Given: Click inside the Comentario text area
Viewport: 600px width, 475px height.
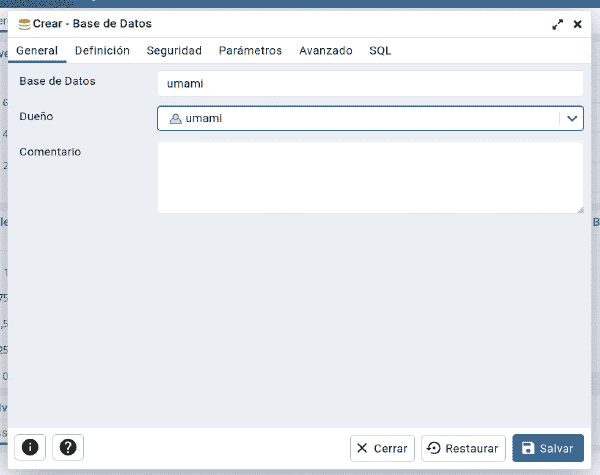Looking at the screenshot, I should [x=370, y=177].
